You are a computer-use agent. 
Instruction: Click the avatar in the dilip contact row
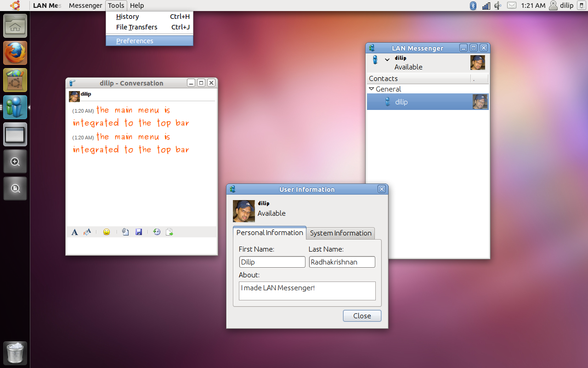480,102
